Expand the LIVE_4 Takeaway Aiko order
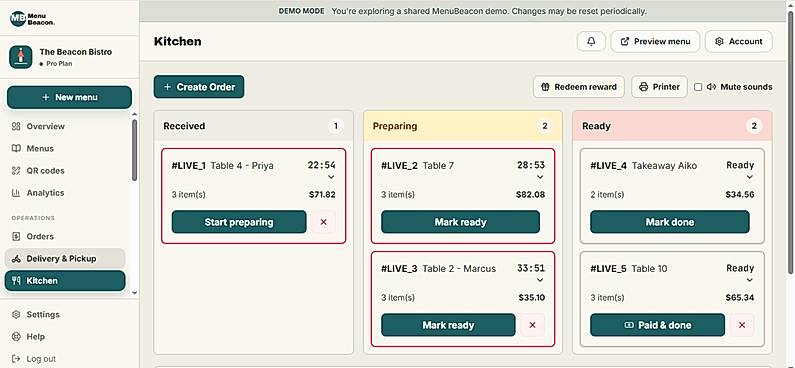795x368 pixels. tap(750, 177)
